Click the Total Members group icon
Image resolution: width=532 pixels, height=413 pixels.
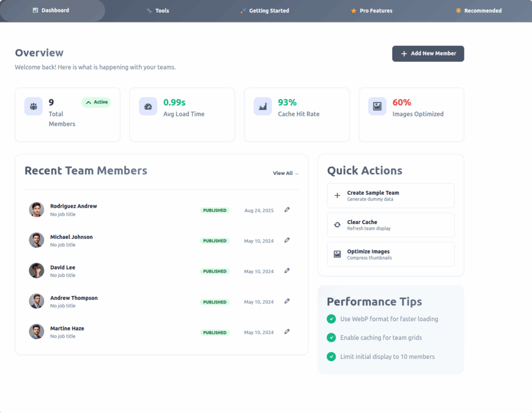click(34, 106)
